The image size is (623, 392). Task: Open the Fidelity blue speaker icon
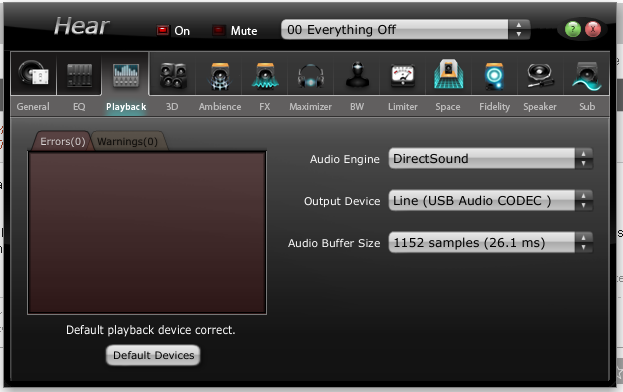tap(494, 75)
